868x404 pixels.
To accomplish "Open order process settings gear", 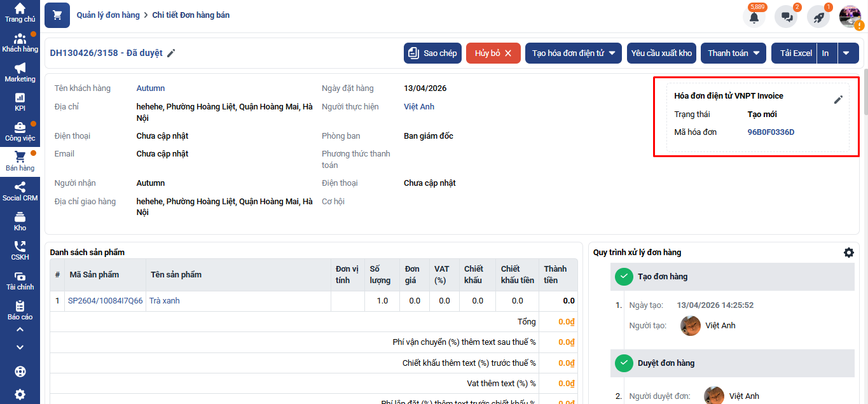I will pyautogui.click(x=849, y=253).
